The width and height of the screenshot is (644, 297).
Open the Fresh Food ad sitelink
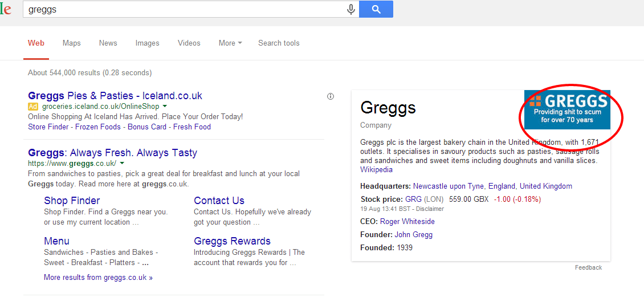192,127
